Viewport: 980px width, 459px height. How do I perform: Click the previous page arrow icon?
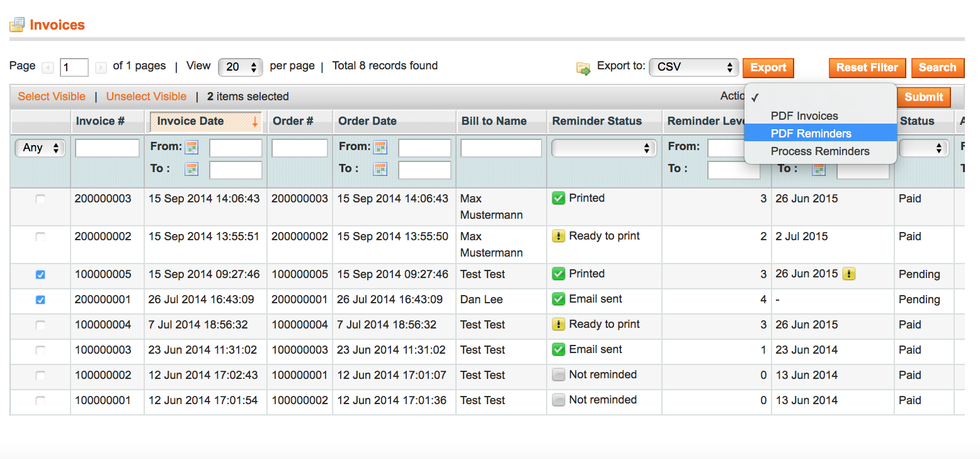click(x=48, y=67)
